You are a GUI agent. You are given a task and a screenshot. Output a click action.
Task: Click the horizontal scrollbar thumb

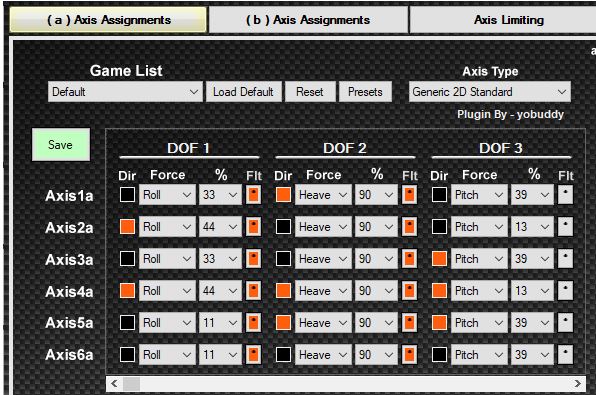point(132,384)
